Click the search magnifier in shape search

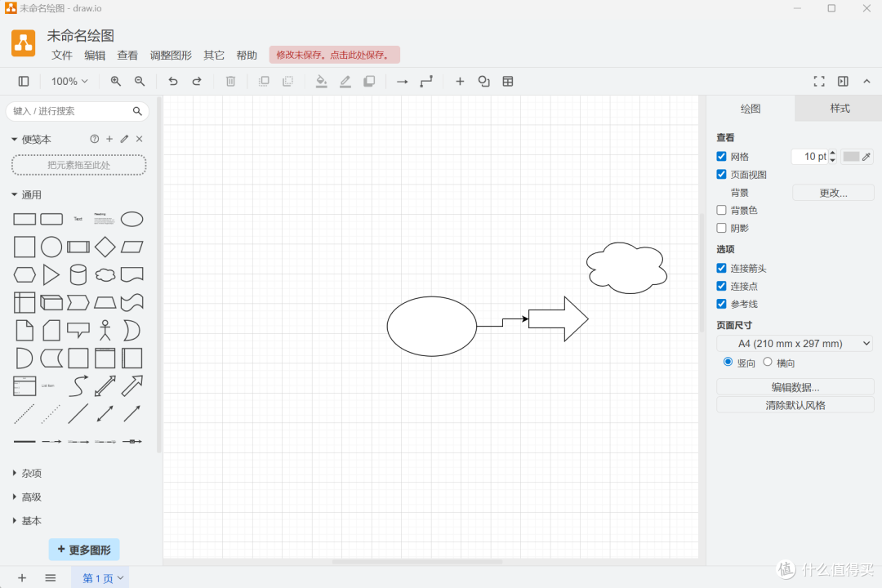click(x=137, y=111)
